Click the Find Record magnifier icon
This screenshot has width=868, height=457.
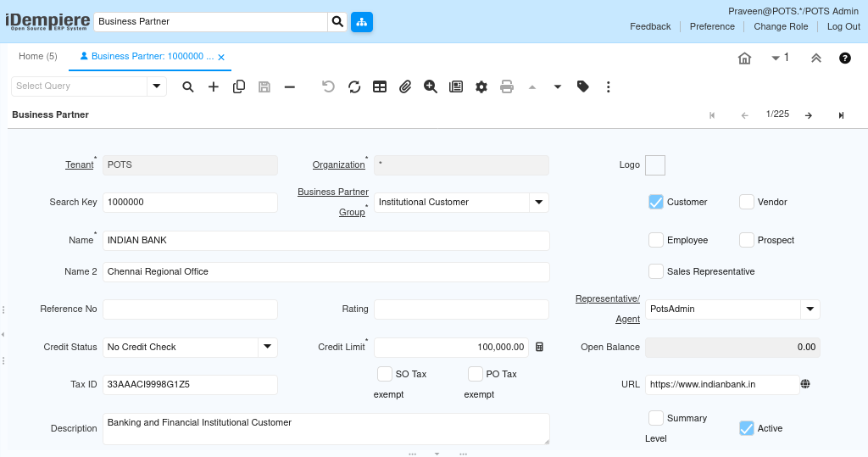[188, 86]
